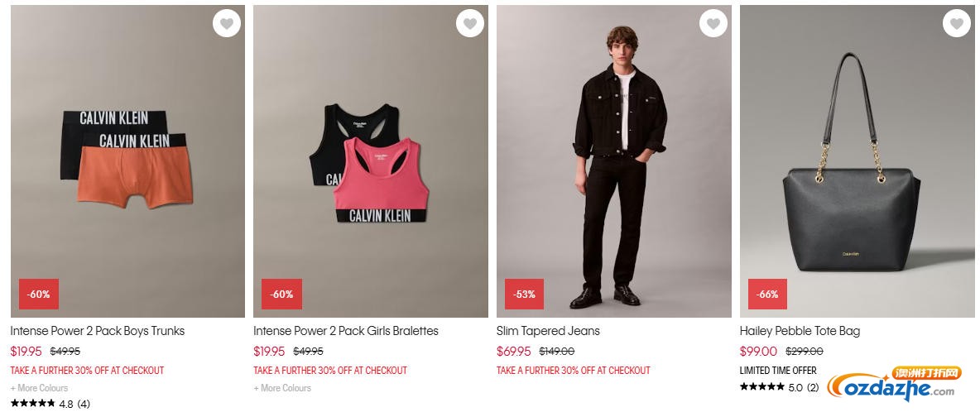Open the Slim Tapered Jeans title link
980x412 pixels.
coord(548,331)
